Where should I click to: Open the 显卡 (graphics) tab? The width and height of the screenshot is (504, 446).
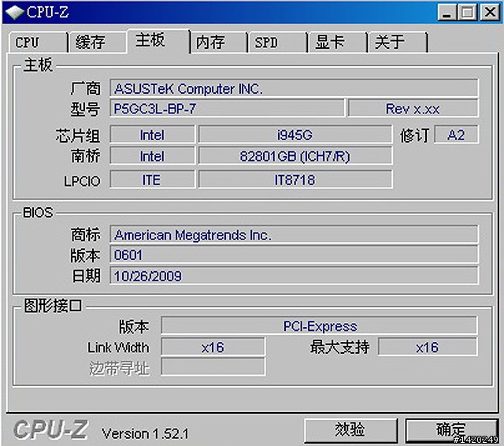tap(337, 43)
